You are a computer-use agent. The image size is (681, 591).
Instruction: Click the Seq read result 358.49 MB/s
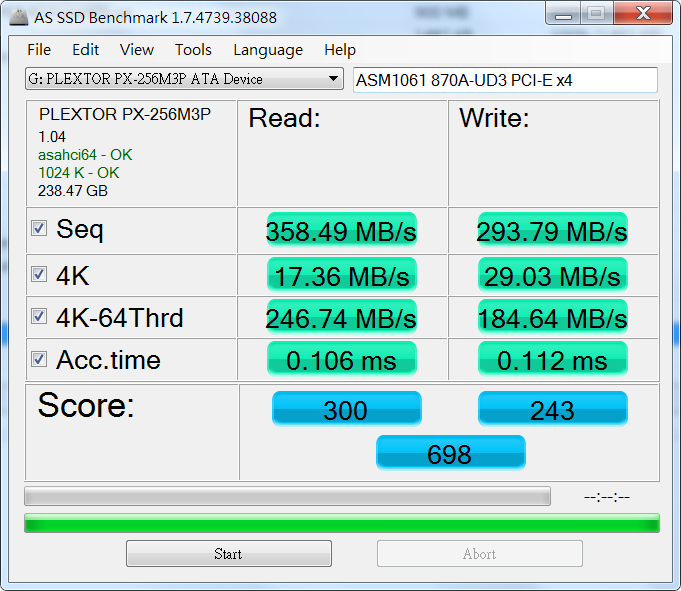pos(341,231)
